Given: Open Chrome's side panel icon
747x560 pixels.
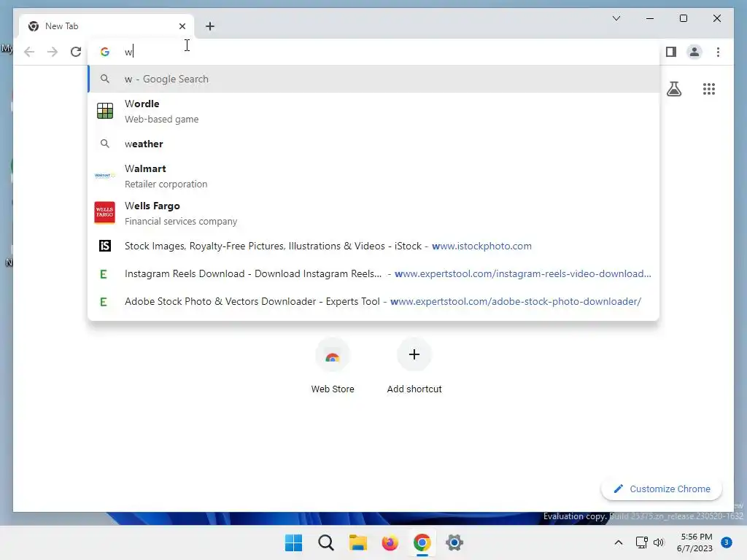Looking at the screenshot, I should pyautogui.click(x=671, y=52).
